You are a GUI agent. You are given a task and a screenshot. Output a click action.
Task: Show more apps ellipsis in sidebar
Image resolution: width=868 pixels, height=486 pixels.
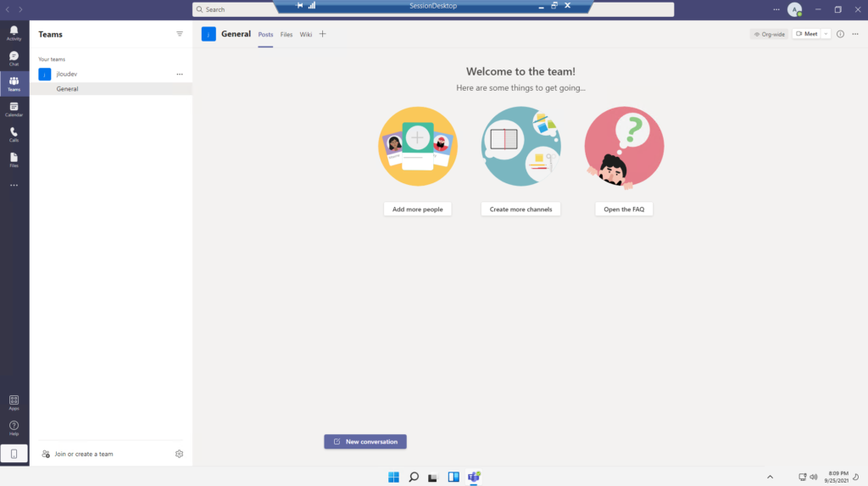(14, 185)
